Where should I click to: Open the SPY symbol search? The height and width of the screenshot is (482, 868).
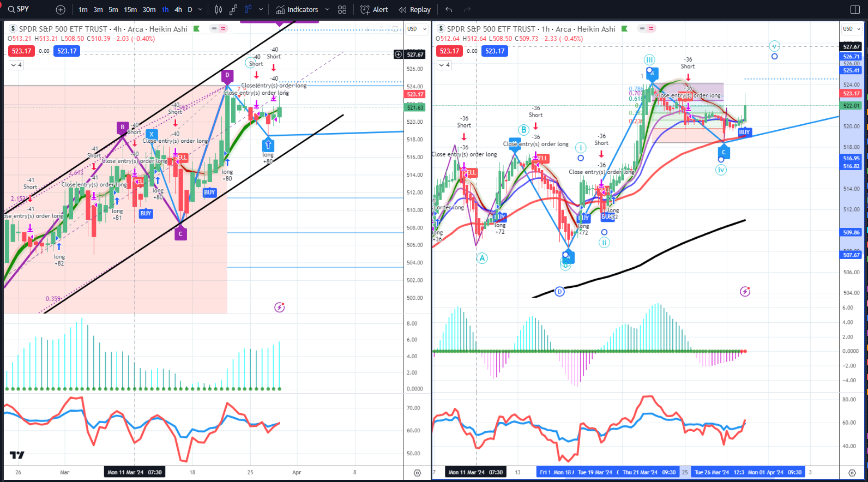(19, 9)
